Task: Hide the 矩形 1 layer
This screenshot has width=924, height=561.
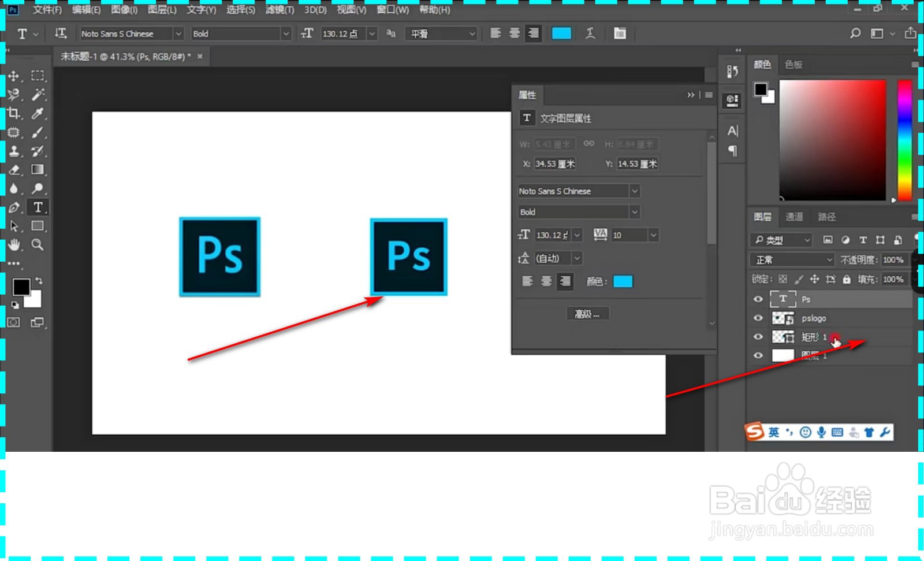Action: (758, 337)
